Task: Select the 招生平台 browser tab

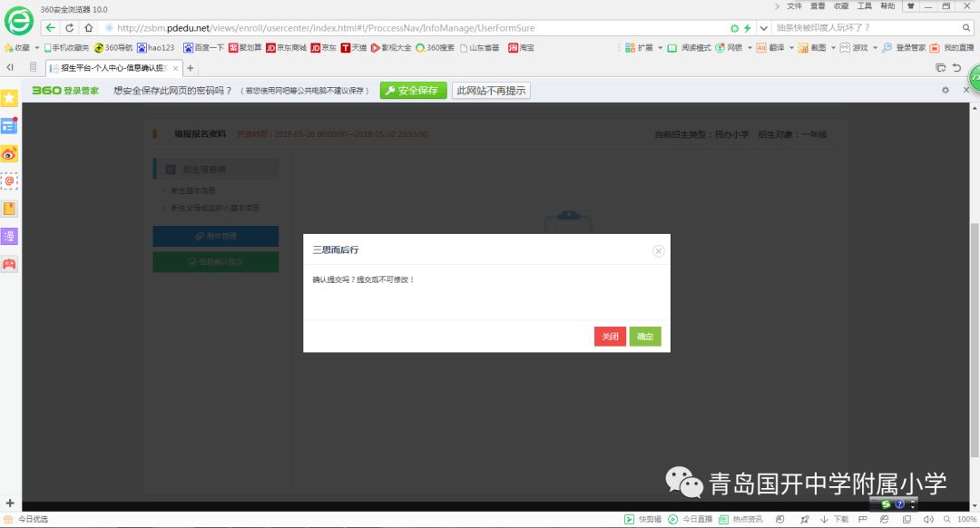Action: 109,68
